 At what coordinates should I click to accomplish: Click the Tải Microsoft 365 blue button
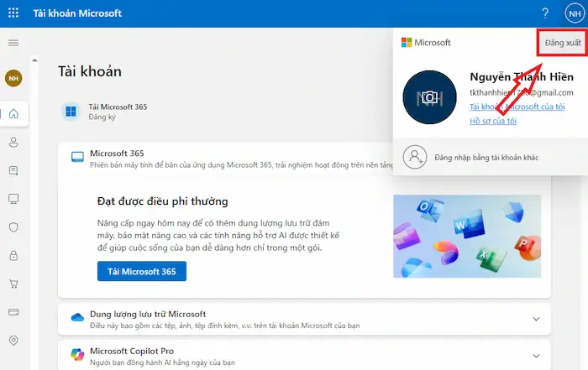point(142,272)
